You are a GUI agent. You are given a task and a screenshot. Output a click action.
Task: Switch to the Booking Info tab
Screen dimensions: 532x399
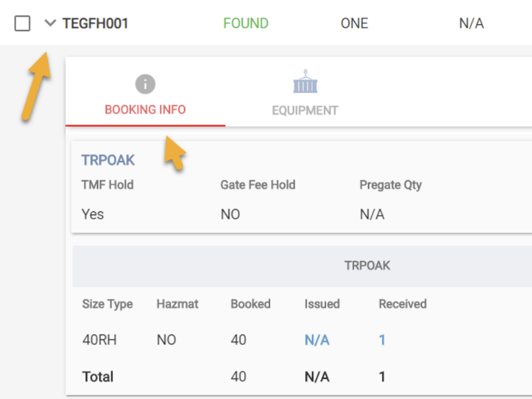pos(145,110)
